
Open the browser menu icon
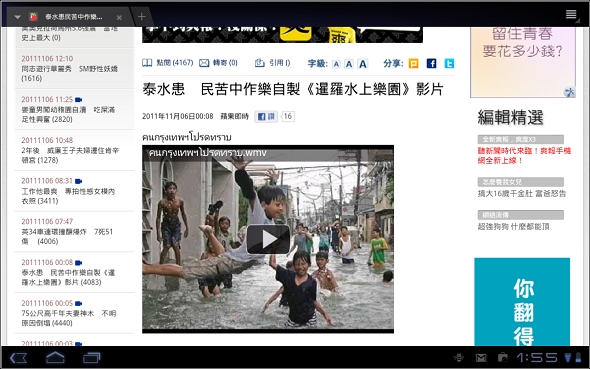tap(571, 14)
